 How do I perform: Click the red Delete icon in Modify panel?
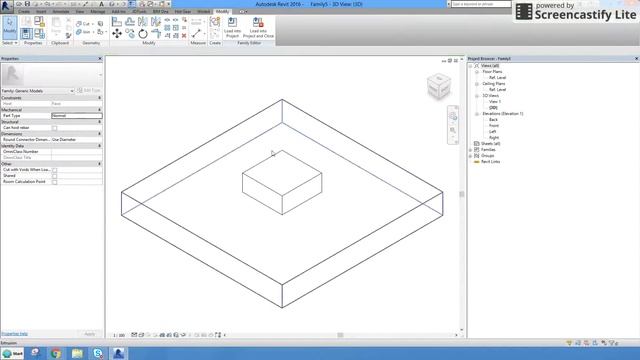184,36
